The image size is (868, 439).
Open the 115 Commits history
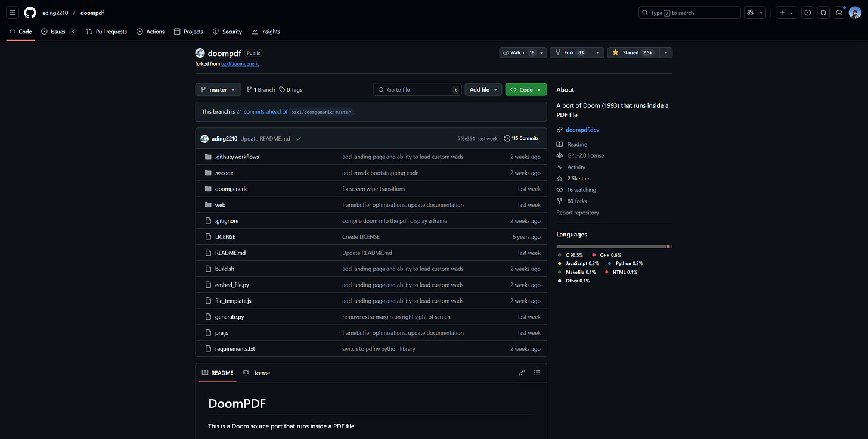pyautogui.click(x=521, y=138)
